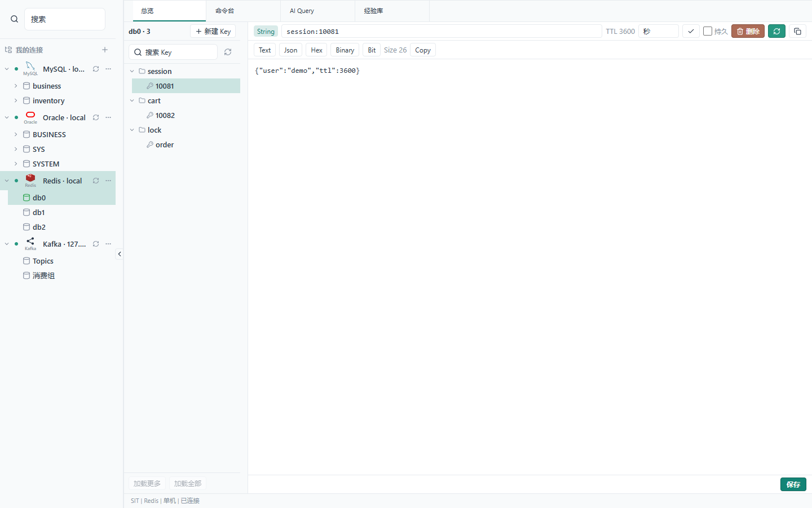Refresh the MySQL connection
Viewport: 812px width, 508px height.
(x=96, y=69)
